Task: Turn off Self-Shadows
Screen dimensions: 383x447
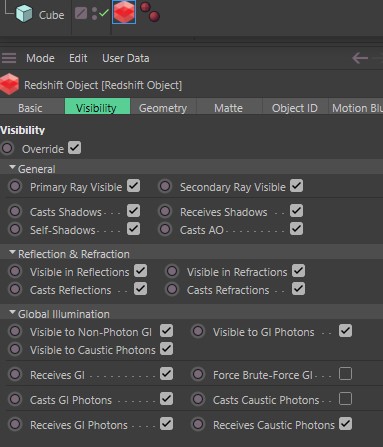Action: [133, 229]
